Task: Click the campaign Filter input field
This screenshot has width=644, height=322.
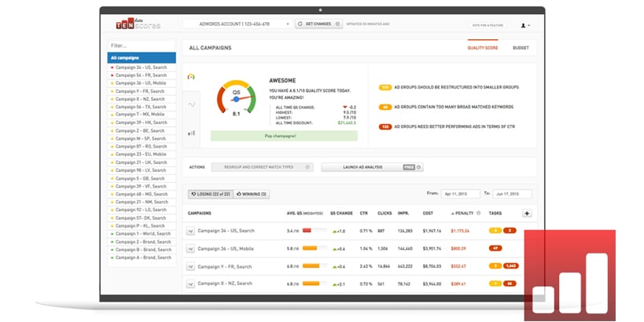Action: pyautogui.click(x=142, y=46)
